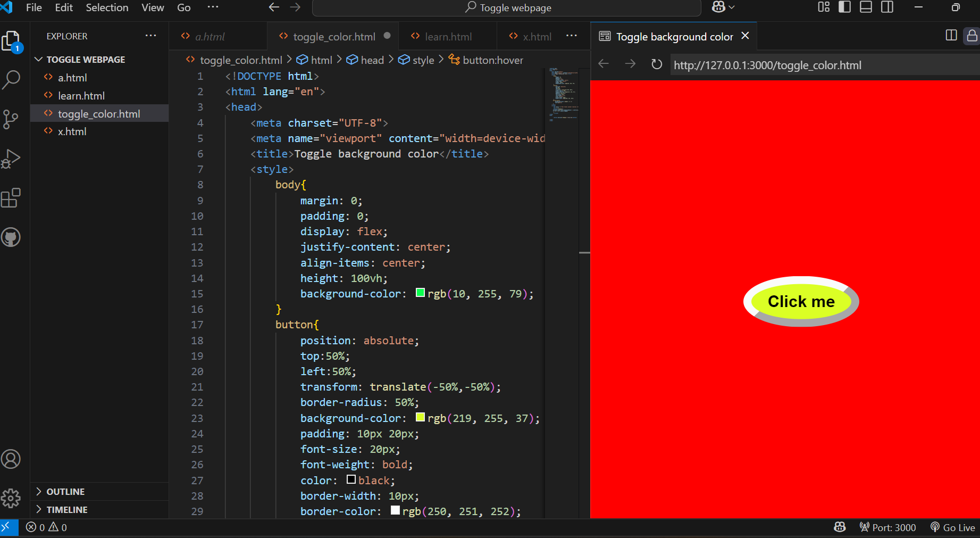Open the Extensions view

11,198
